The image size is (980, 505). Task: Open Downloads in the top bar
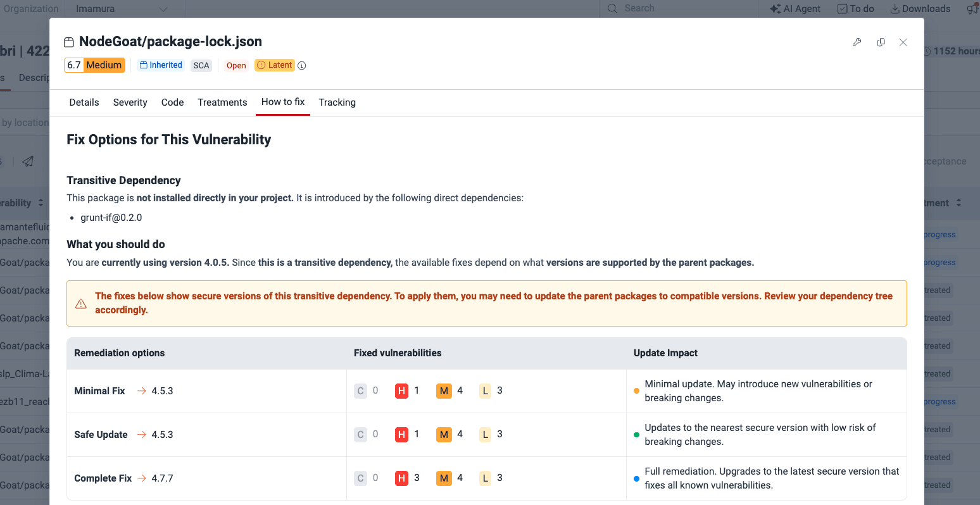(x=920, y=9)
